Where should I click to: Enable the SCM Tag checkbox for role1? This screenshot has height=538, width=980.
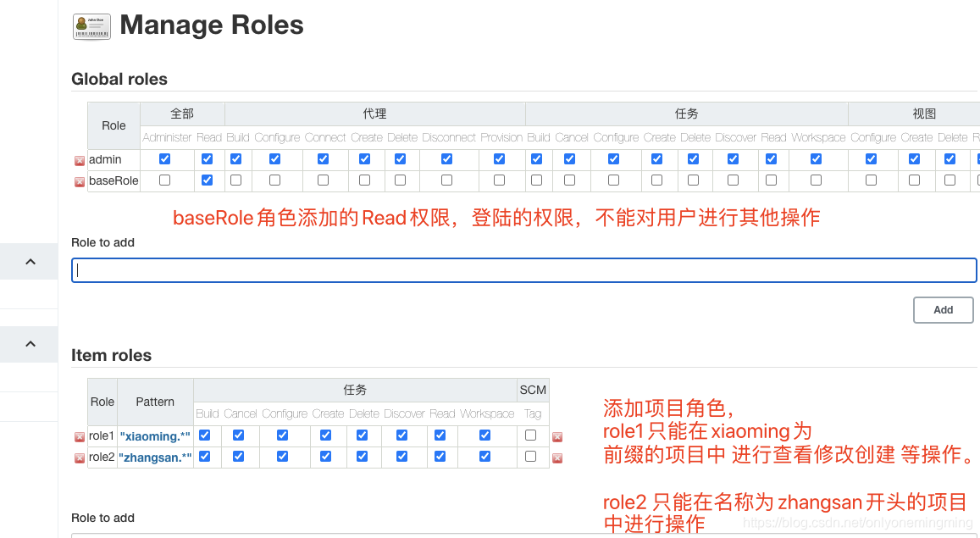pos(533,435)
